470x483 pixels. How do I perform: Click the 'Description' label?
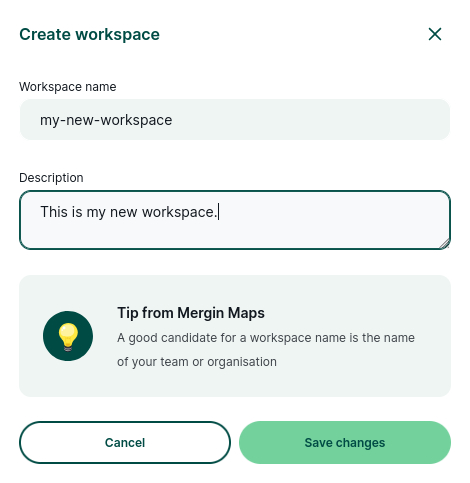tap(51, 178)
